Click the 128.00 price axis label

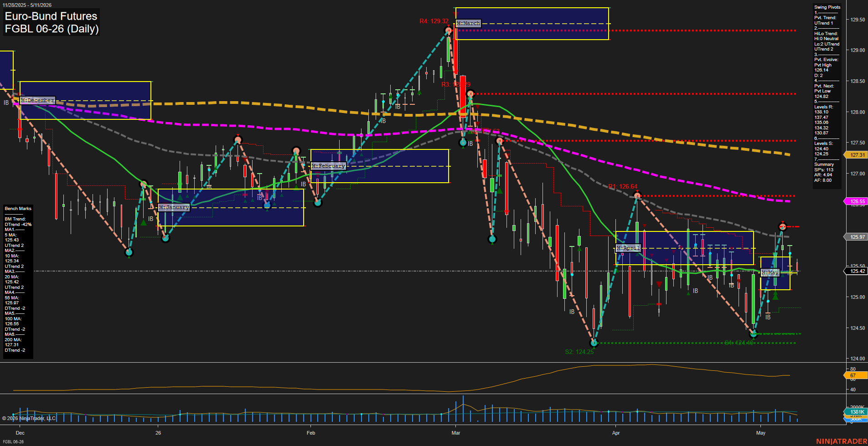pyautogui.click(x=858, y=112)
